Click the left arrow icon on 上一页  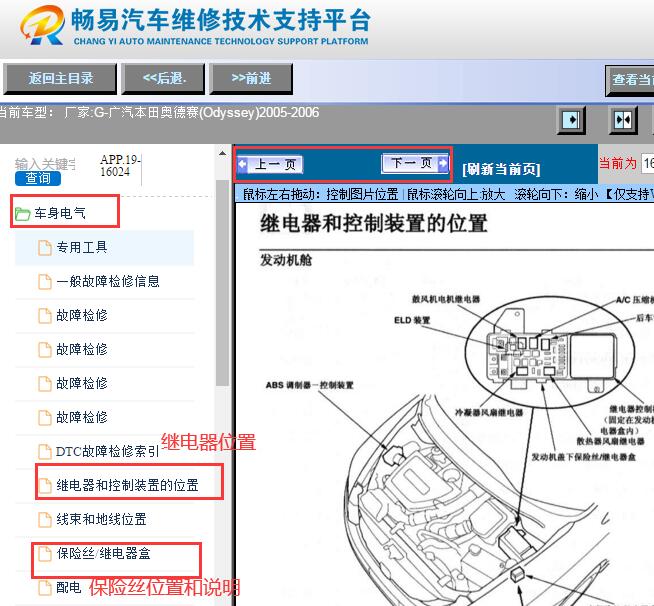click(243, 164)
